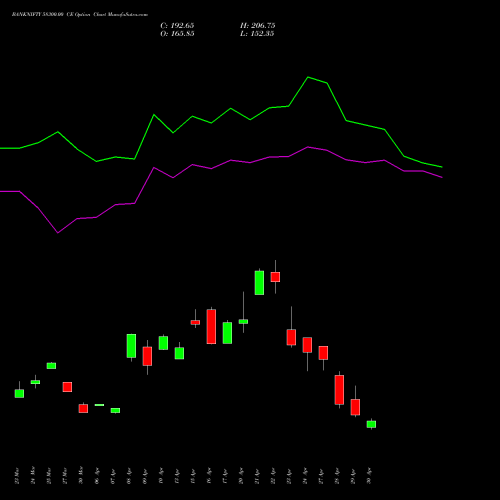The width and height of the screenshot is (500, 500).
Task: Select the last green candle for 30 Apr
Action: pos(371,424)
